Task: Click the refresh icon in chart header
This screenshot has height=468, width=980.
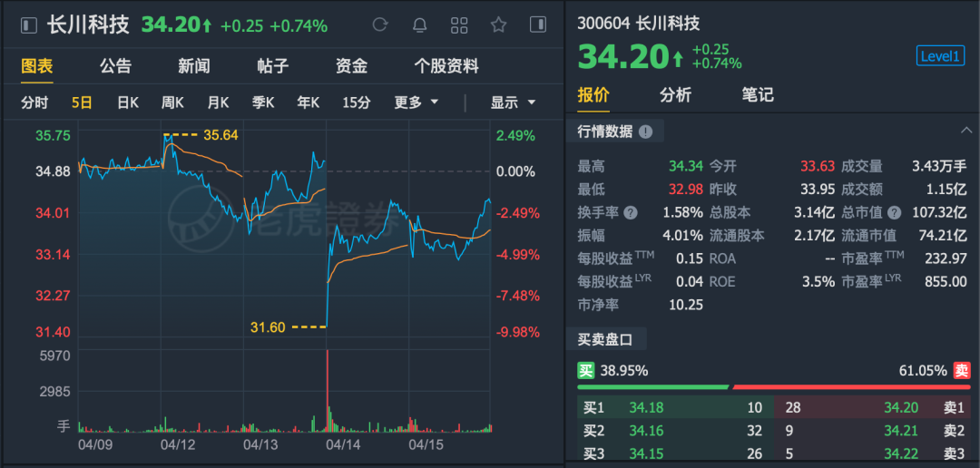Action: point(380,25)
